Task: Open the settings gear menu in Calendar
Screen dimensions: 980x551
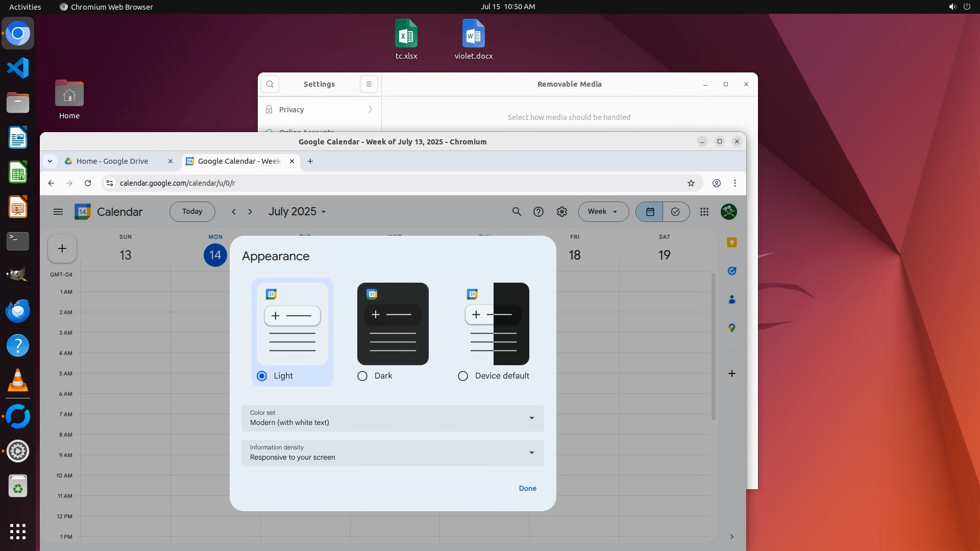Action: (x=561, y=212)
